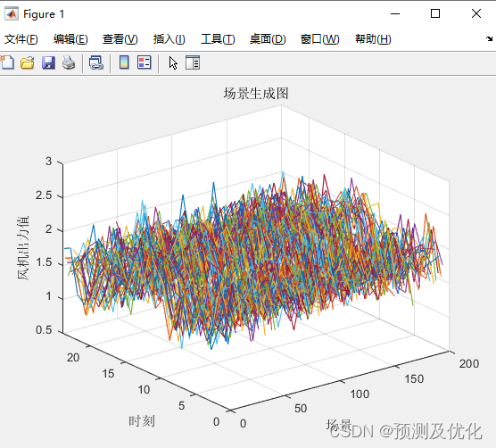
Task: Open the 编辑(E) menu
Action: click(70, 39)
